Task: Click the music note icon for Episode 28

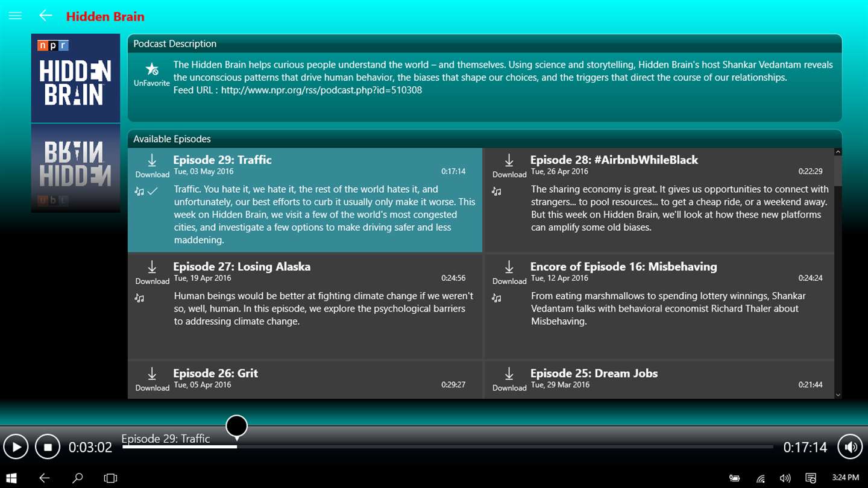Action: coord(496,192)
